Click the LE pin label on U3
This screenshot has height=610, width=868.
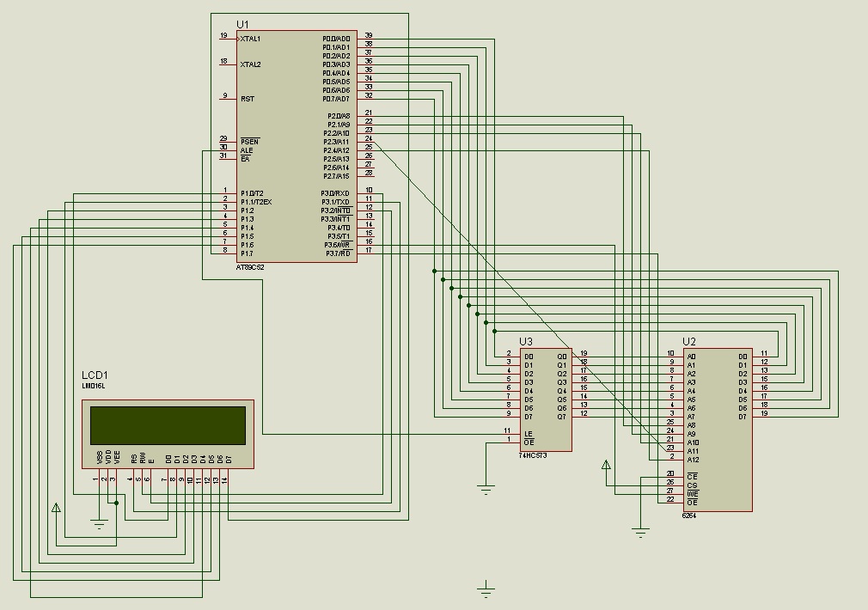[x=529, y=434]
